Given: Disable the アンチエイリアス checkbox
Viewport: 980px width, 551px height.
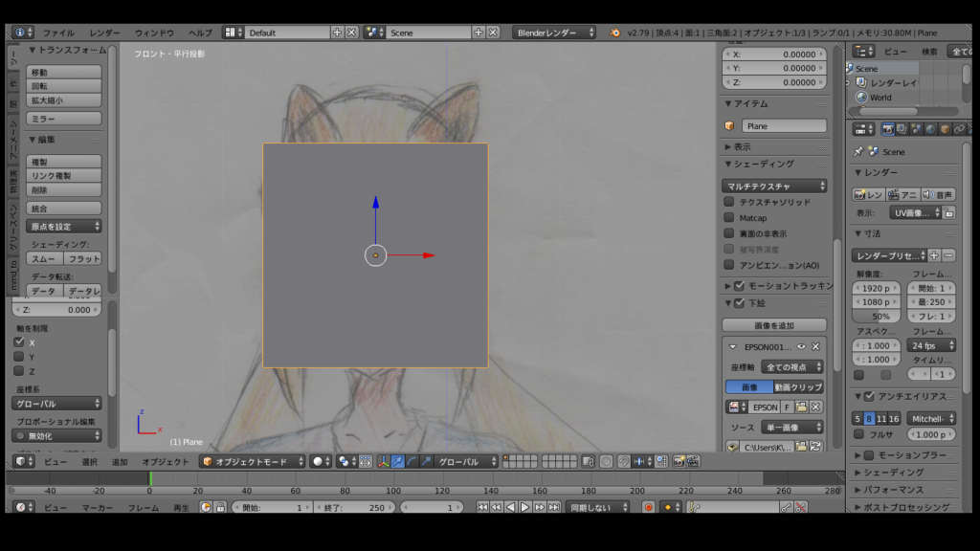Looking at the screenshot, I should pos(869,396).
